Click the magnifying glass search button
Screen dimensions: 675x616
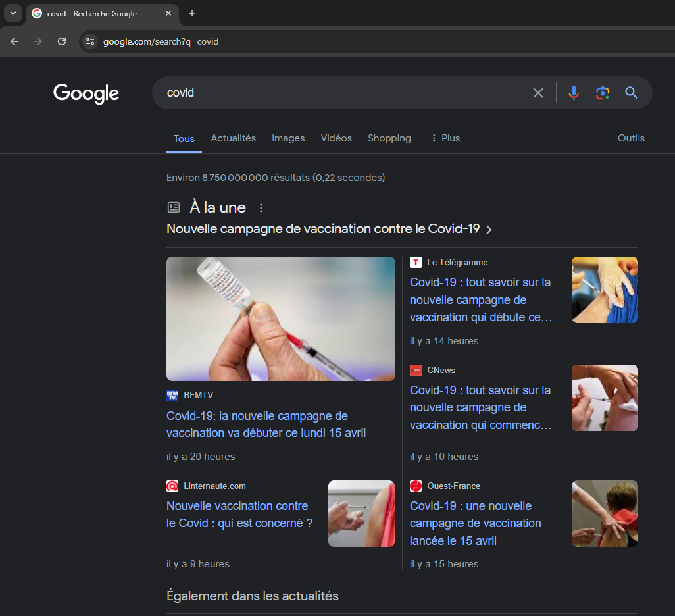click(x=631, y=93)
